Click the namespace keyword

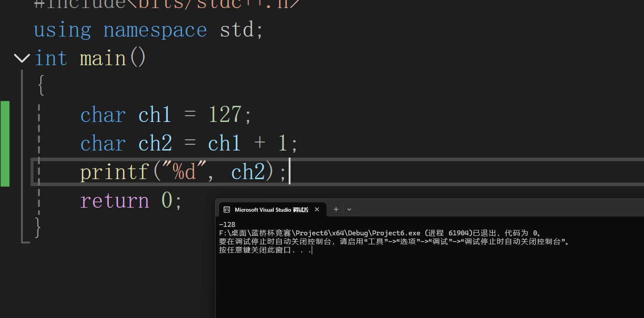155,31
